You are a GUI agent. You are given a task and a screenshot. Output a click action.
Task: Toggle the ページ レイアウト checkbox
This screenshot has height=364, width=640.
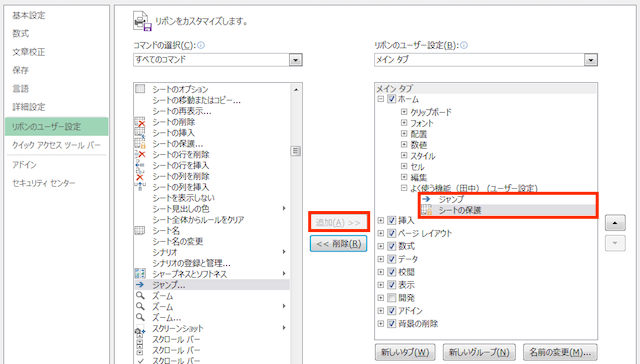[391, 233]
